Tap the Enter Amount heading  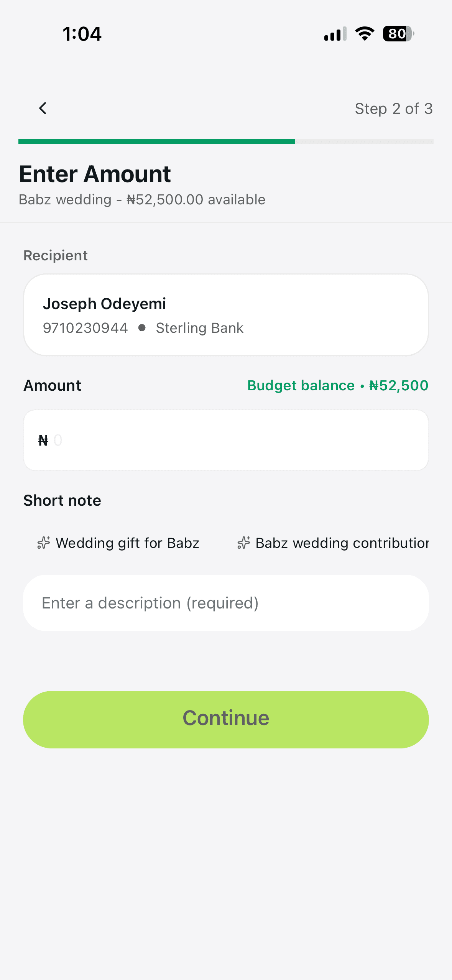tap(95, 174)
